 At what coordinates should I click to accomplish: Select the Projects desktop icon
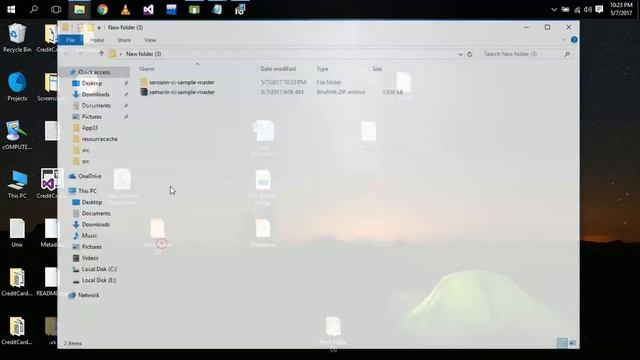pyautogui.click(x=17, y=87)
